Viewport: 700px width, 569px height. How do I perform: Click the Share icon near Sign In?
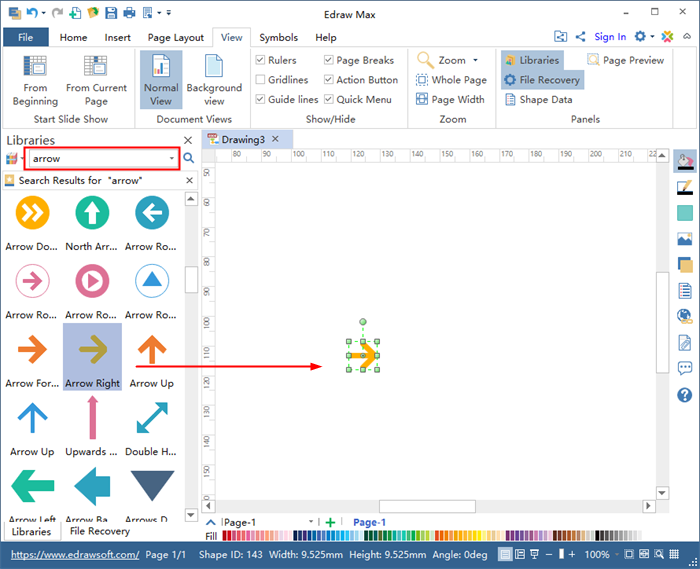(580, 37)
